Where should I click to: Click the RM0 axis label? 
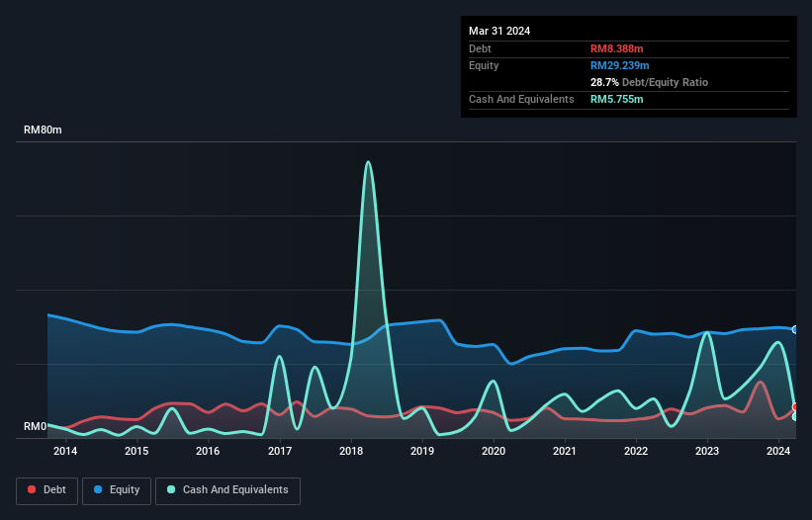point(35,426)
